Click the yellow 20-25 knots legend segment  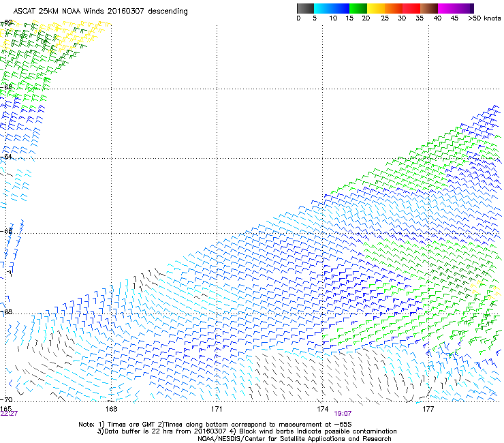(376, 8)
